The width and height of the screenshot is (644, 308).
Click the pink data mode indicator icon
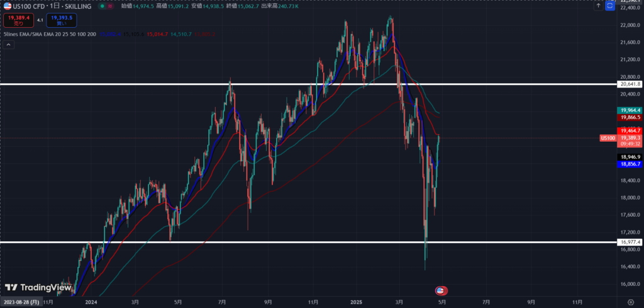point(110,6)
